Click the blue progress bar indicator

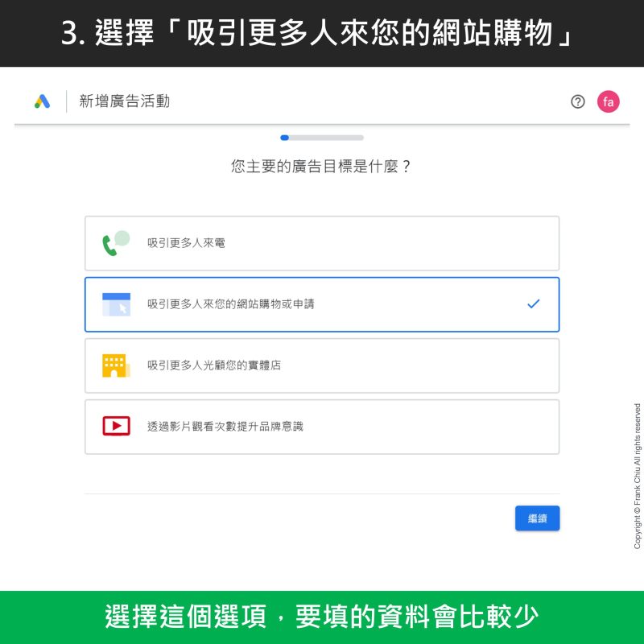click(x=285, y=138)
